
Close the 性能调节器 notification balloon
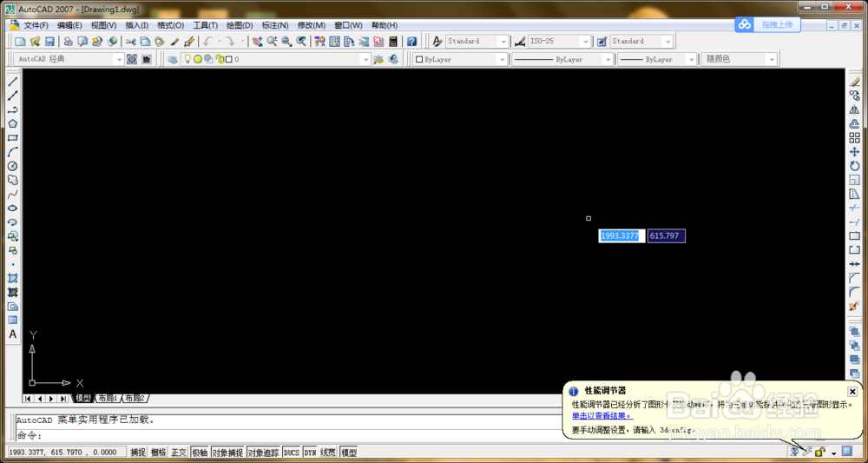click(852, 391)
